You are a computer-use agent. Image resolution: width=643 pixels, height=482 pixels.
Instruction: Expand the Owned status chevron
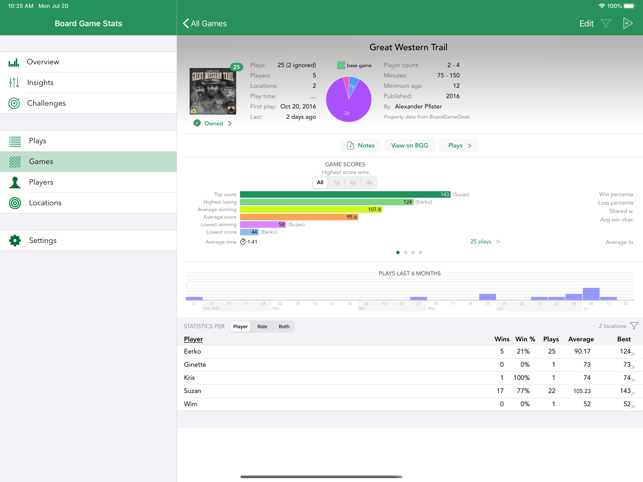(230, 123)
